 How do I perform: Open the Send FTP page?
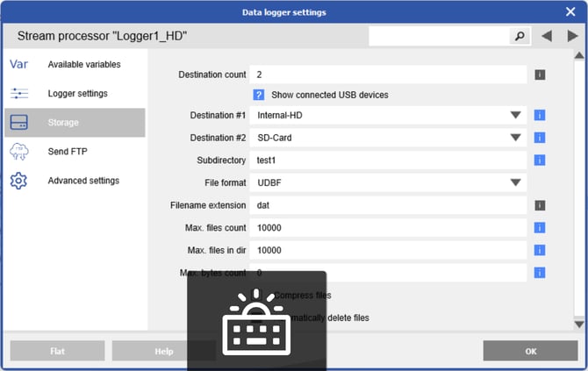click(x=75, y=152)
